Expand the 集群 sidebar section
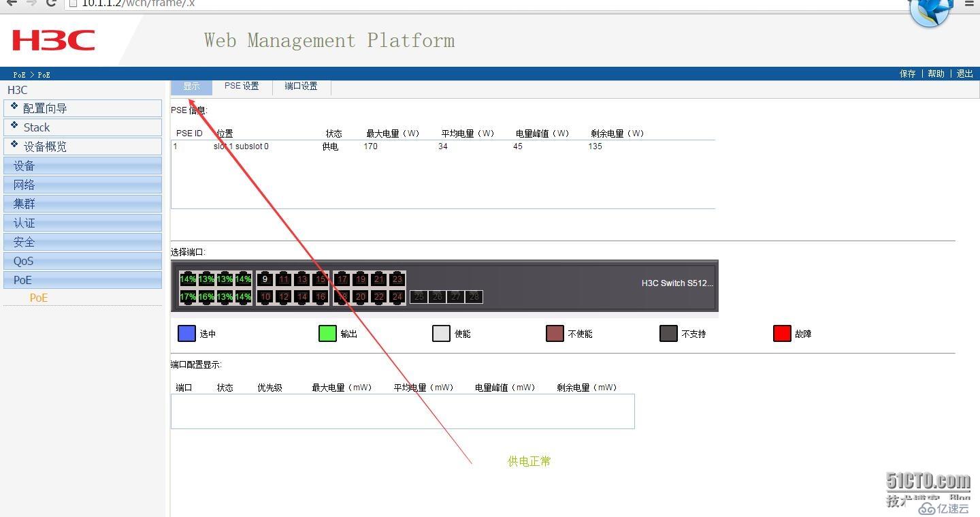 pos(83,204)
